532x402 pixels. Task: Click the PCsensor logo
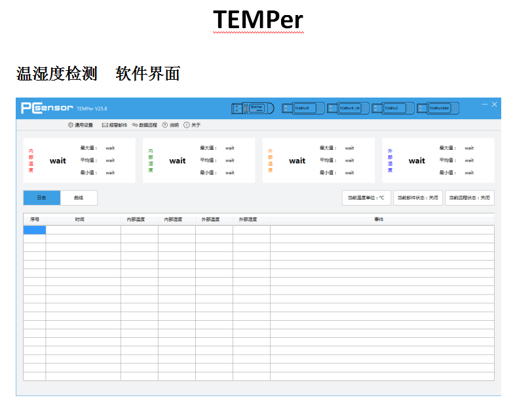pos(47,108)
